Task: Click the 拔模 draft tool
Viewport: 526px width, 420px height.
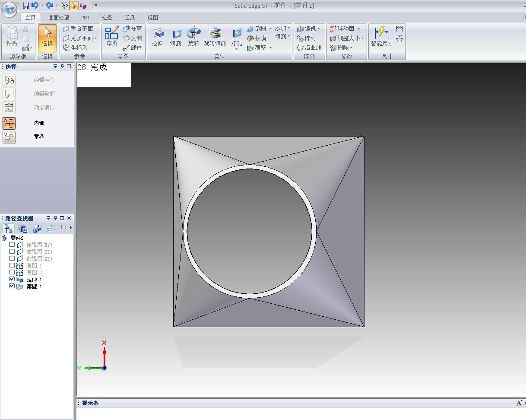Action: point(257,38)
